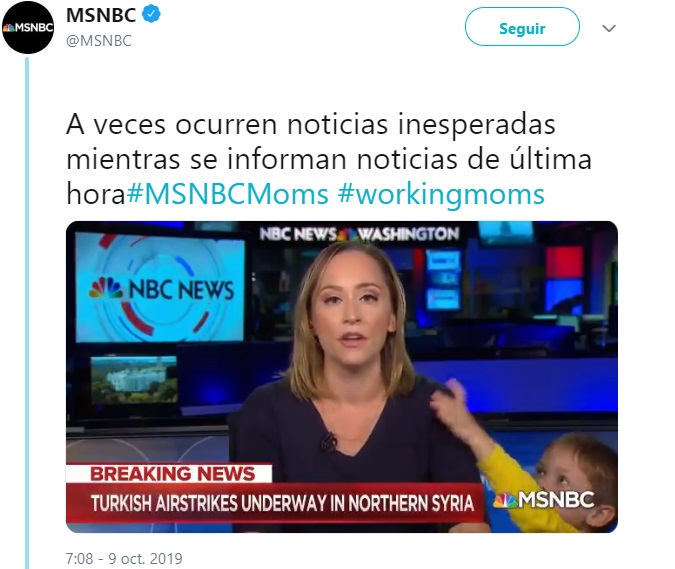The width and height of the screenshot is (675, 569).
Task: Open the 7:08 - 9 oct. 2019 timestamp
Action: [124, 558]
